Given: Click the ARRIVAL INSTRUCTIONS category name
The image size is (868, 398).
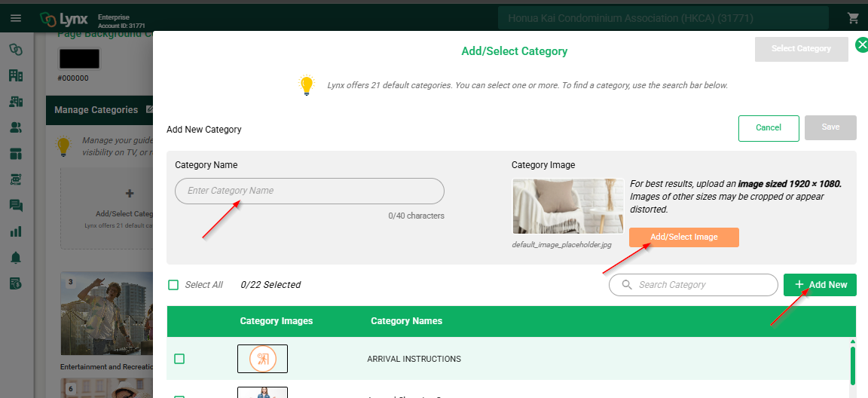Looking at the screenshot, I should point(414,359).
